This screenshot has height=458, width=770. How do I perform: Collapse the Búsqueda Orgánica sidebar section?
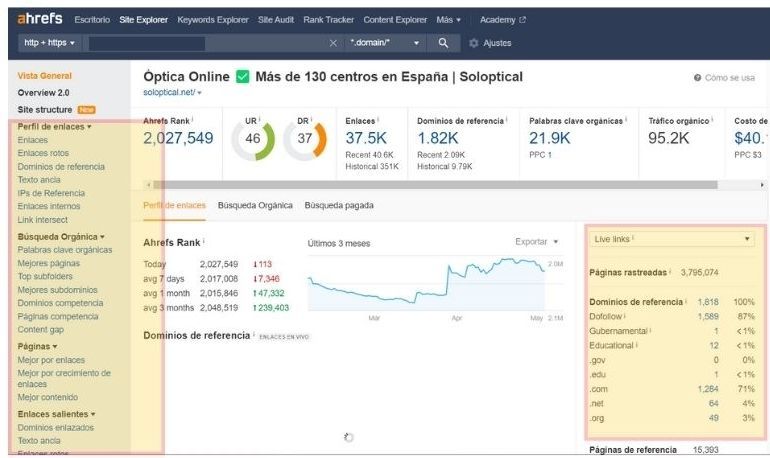coord(61,237)
